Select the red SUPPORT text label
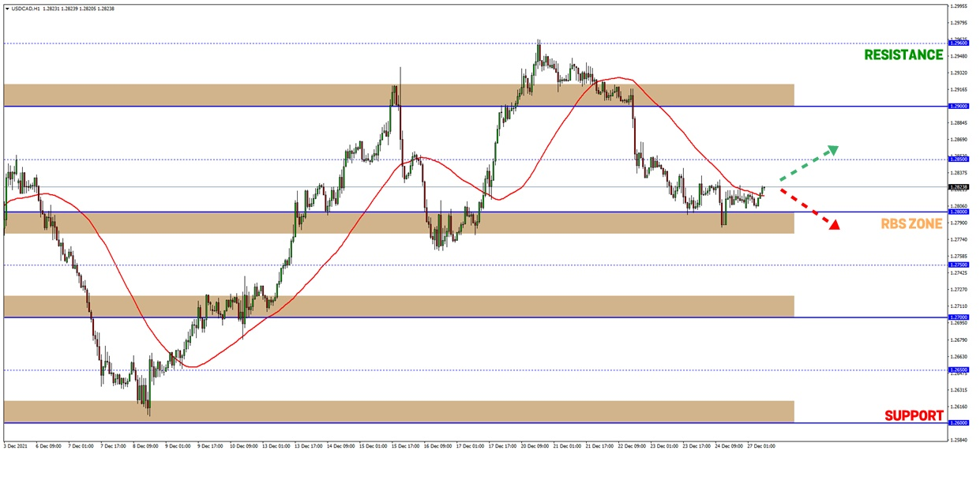The width and height of the screenshot is (980, 503). tap(914, 415)
